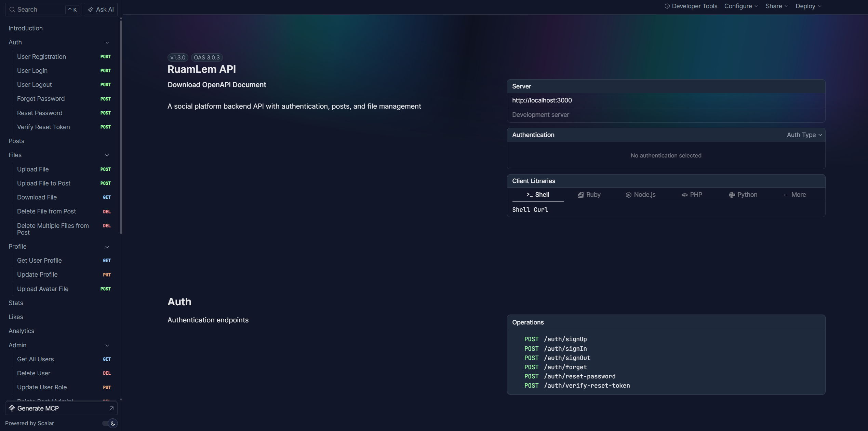Click the Generate MCP logo icon
The height and width of the screenshot is (431, 868).
[x=12, y=408]
